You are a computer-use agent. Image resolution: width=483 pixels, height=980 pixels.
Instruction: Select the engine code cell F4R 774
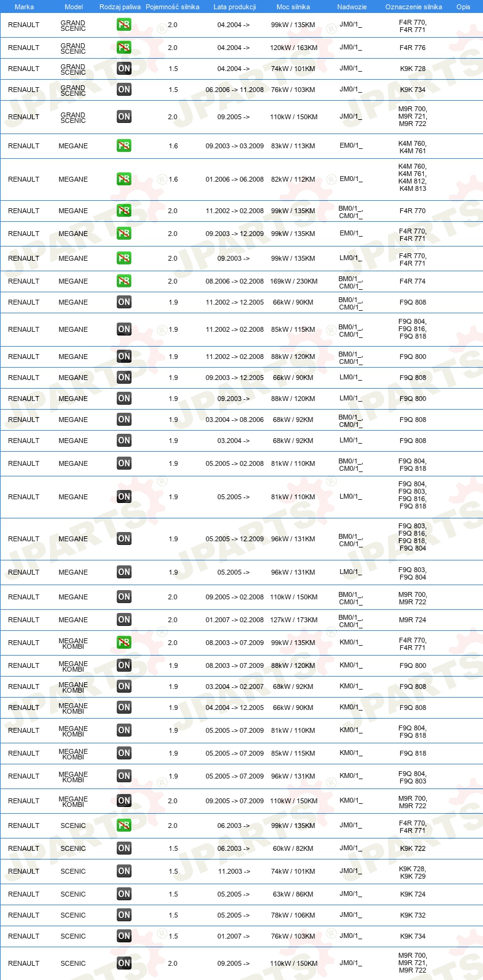click(413, 281)
